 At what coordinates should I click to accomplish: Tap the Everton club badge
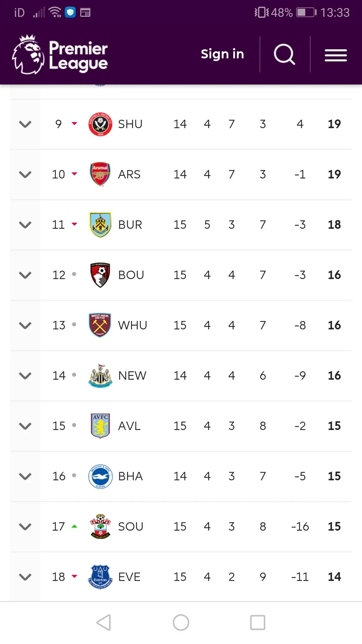(x=100, y=577)
